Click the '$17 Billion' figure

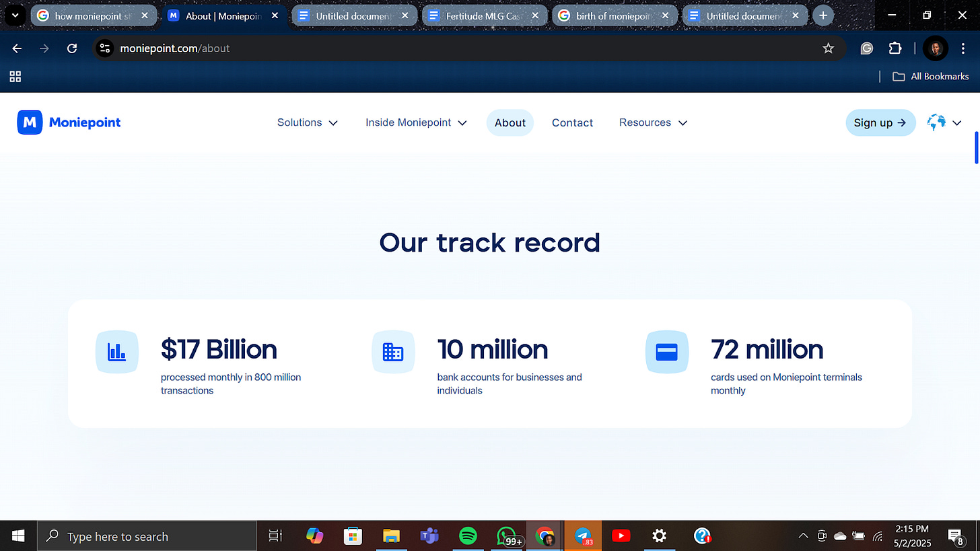[219, 349]
